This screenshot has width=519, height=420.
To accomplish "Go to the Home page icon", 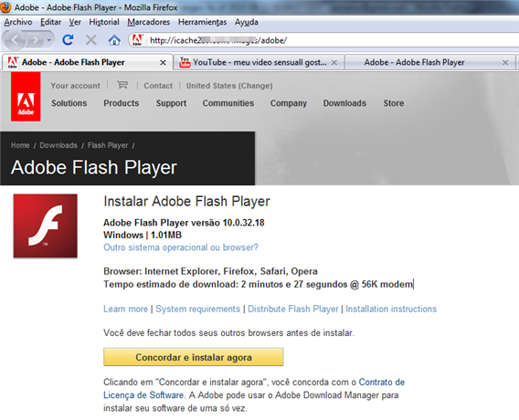I will [x=114, y=40].
